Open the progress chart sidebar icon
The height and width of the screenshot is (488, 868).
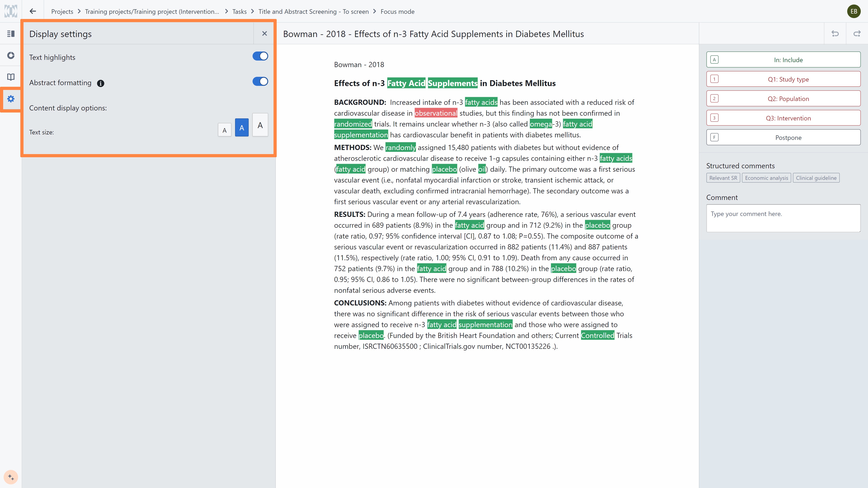point(11,55)
